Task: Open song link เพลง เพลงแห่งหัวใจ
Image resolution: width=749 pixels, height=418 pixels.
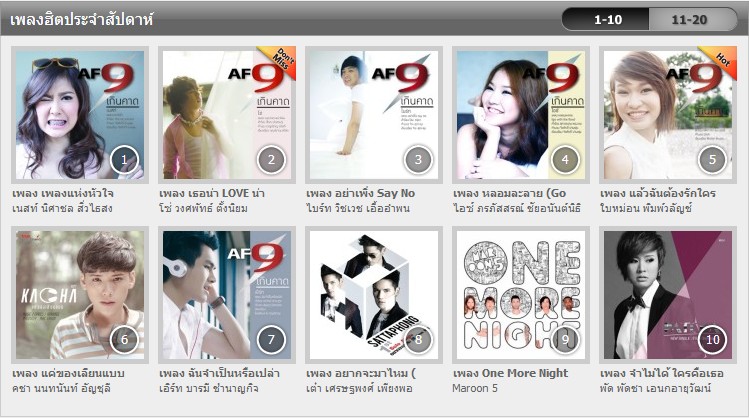Action: [63, 193]
